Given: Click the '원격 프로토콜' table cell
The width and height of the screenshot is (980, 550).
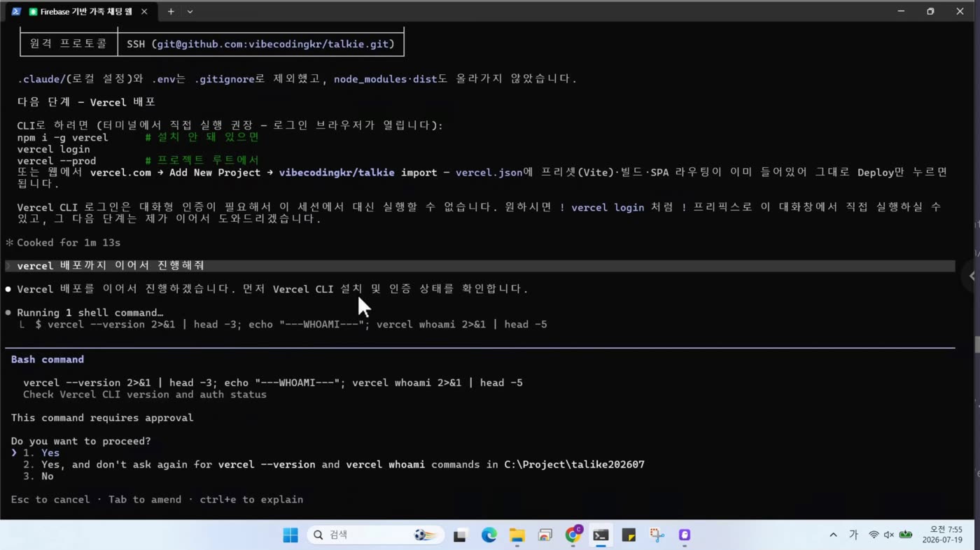Looking at the screenshot, I should coord(69,44).
